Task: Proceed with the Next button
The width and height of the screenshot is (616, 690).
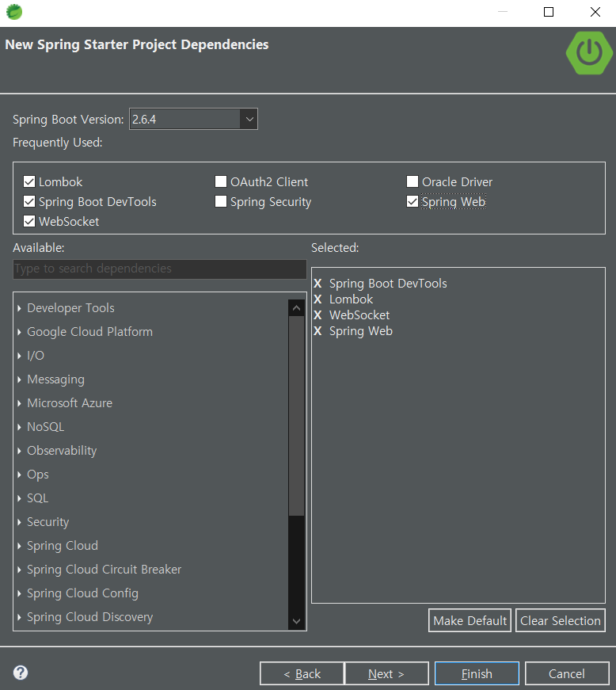Action: 386,673
